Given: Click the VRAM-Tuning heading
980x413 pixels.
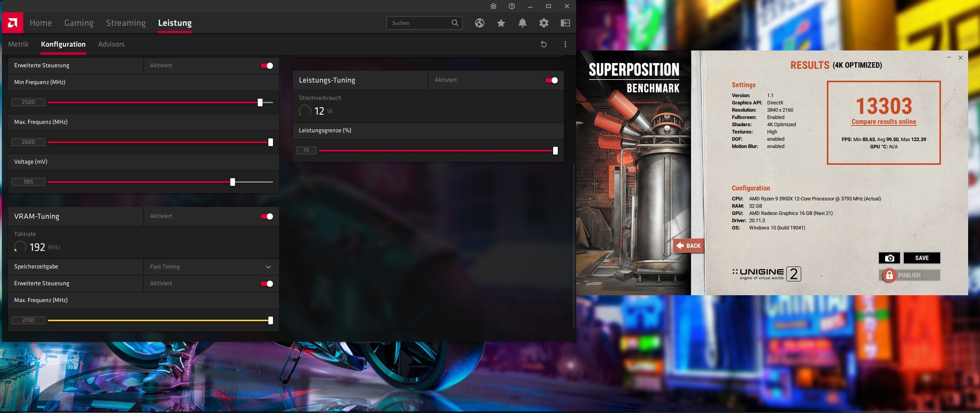Looking at the screenshot, I should pos(37,216).
